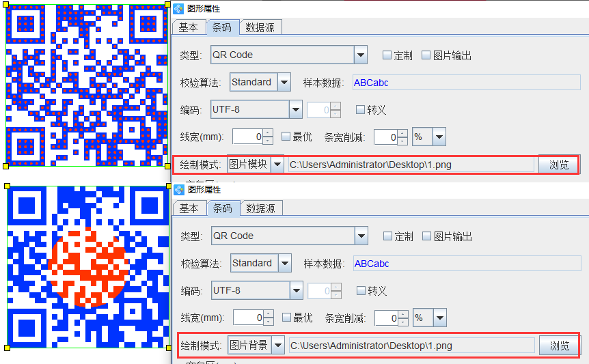Click 线宽(mm) value field in upper dialog
The width and height of the screenshot is (589, 364).
pyautogui.click(x=247, y=137)
